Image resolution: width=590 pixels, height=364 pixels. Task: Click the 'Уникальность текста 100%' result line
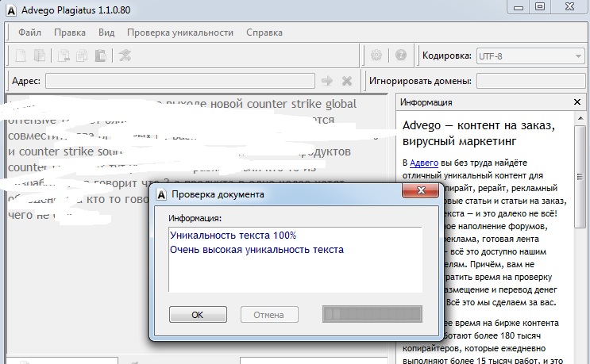point(233,236)
